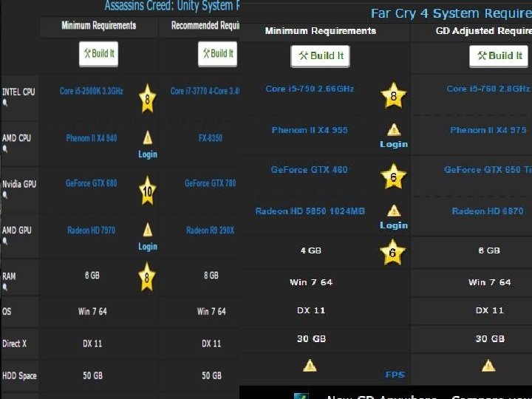Click the Assassins Creed: Unity System title
This screenshot has width=532, height=399.
click(x=171, y=6)
